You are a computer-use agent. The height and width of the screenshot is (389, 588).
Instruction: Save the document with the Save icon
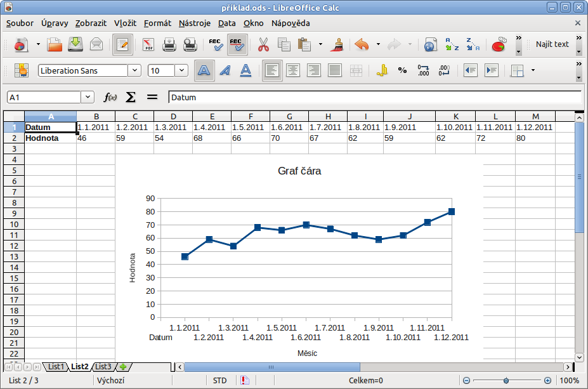coord(75,44)
